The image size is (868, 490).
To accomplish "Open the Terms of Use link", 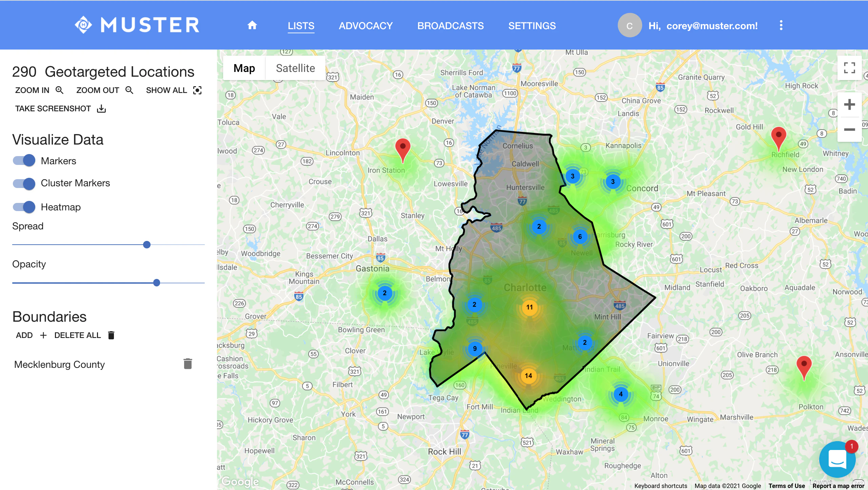I will point(787,486).
